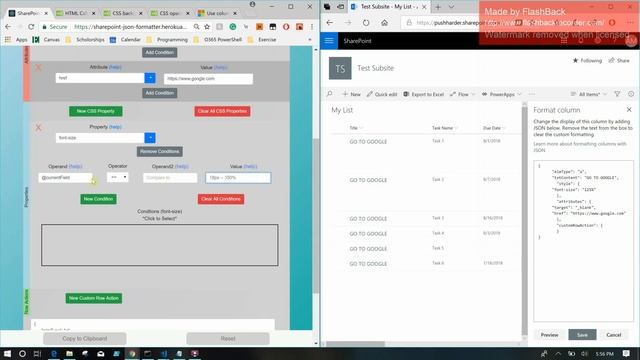Click the Operand @currentField input

pos(65,178)
